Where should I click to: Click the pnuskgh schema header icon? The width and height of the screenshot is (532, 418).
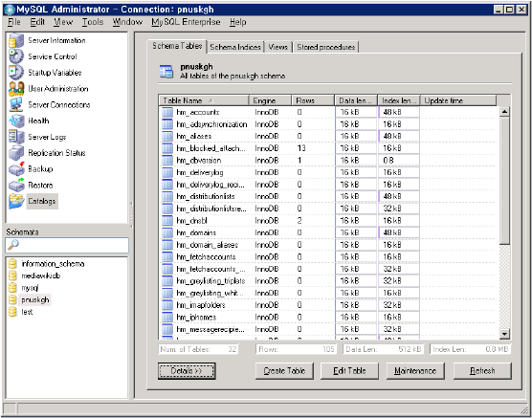166,72
